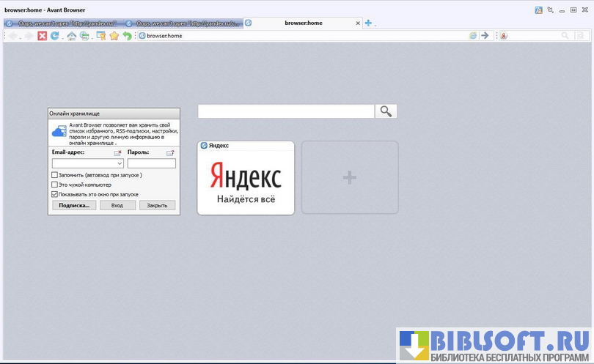The width and height of the screenshot is (594, 364).
Task: Check the Это чужой компьютер option
Action: [55, 185]
